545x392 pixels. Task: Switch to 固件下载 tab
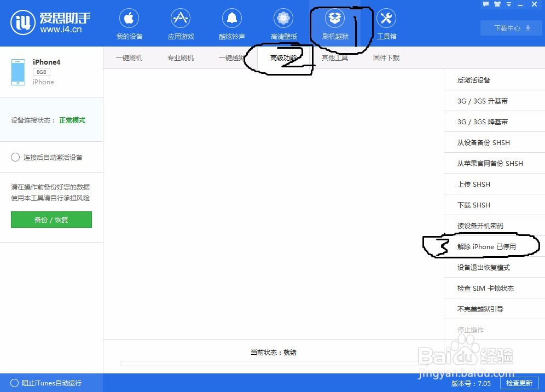[x=386, y=57]
